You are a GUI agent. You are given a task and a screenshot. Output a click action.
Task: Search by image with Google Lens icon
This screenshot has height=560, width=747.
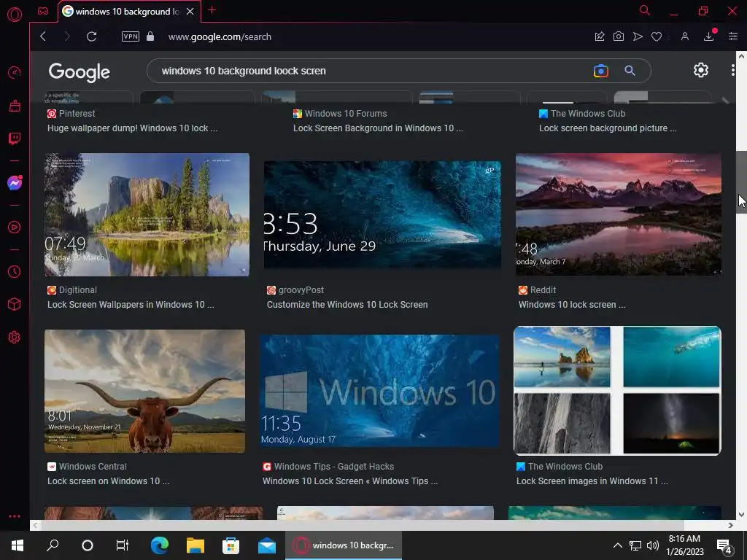click(x=601, y=71)
